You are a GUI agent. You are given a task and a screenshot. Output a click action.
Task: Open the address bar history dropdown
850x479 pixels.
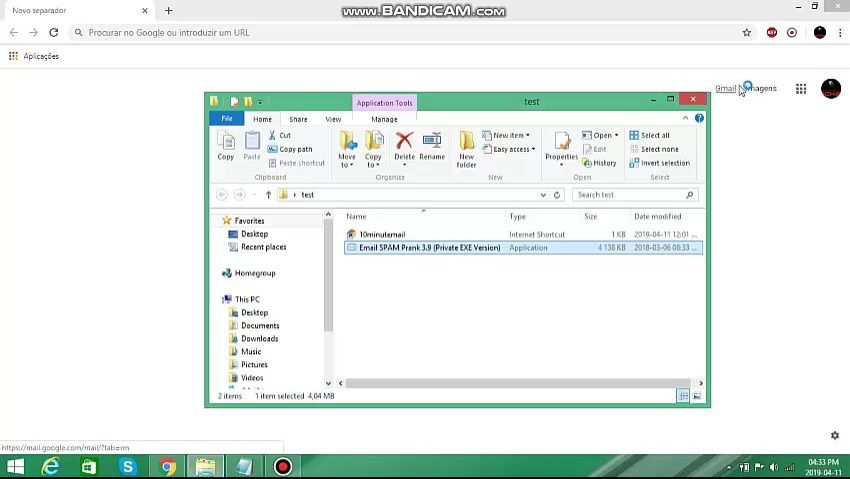[x=543, y=195]
